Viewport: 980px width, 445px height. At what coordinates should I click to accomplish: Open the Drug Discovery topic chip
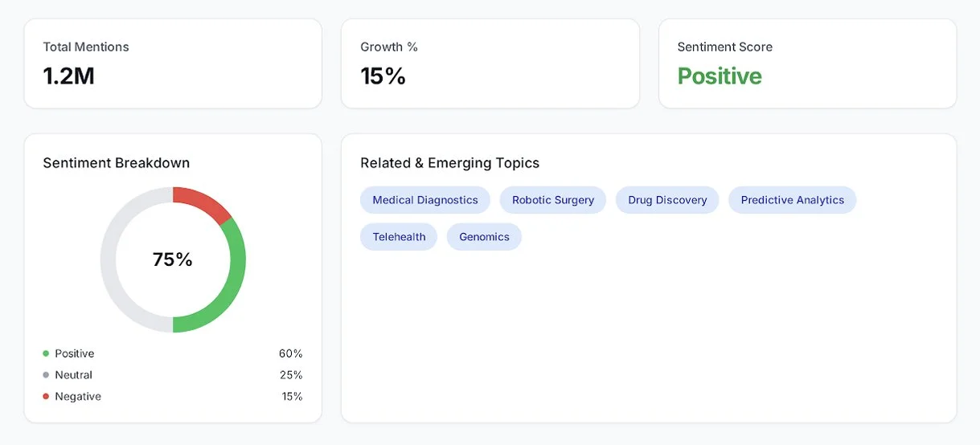point(667,200)
